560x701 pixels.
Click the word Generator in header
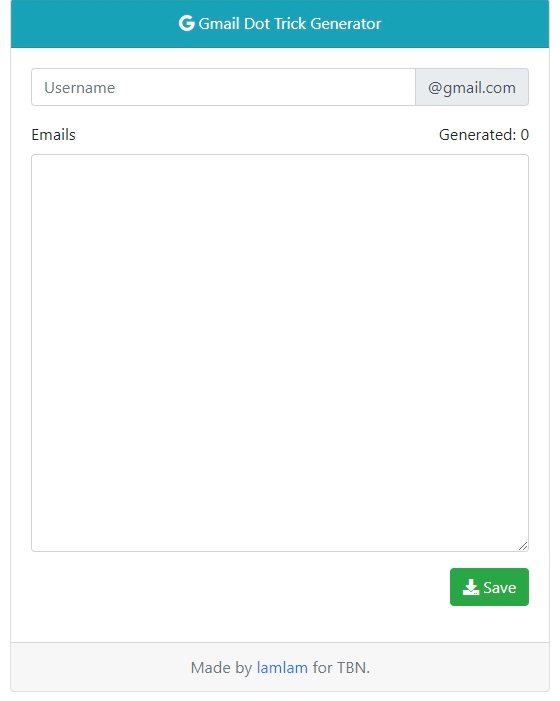coord(346,23)
